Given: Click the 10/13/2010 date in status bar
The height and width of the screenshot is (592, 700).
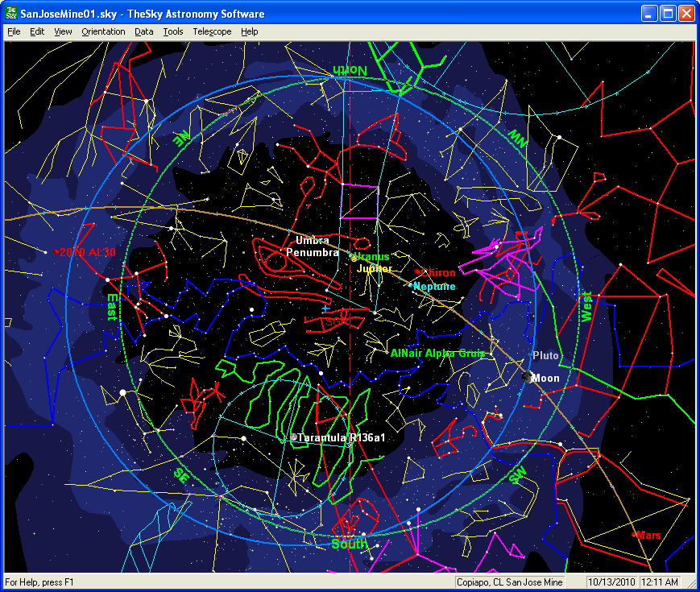Looking at the screenshot, I should 612,582.
